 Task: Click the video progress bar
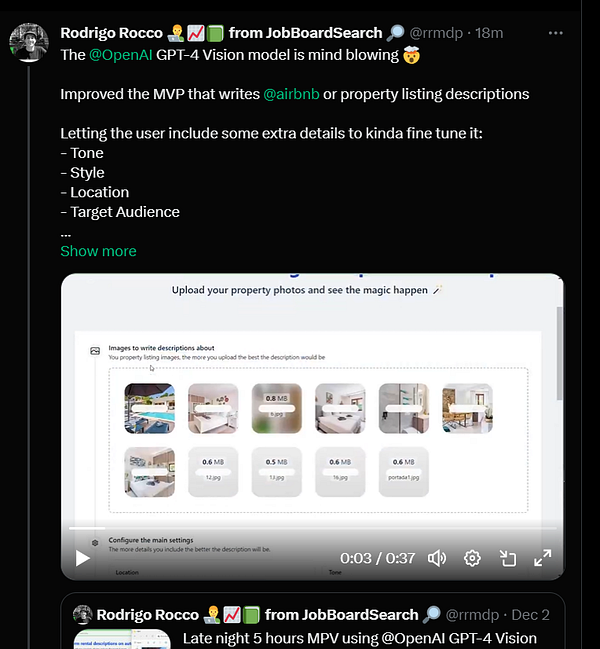[300, 528]
